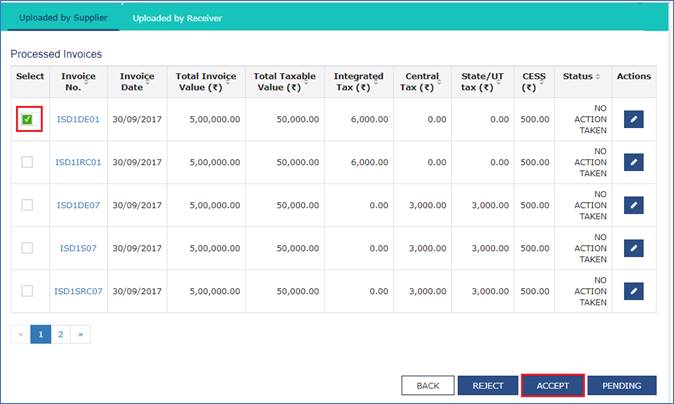Go to pagination page 1

[41, 334]
